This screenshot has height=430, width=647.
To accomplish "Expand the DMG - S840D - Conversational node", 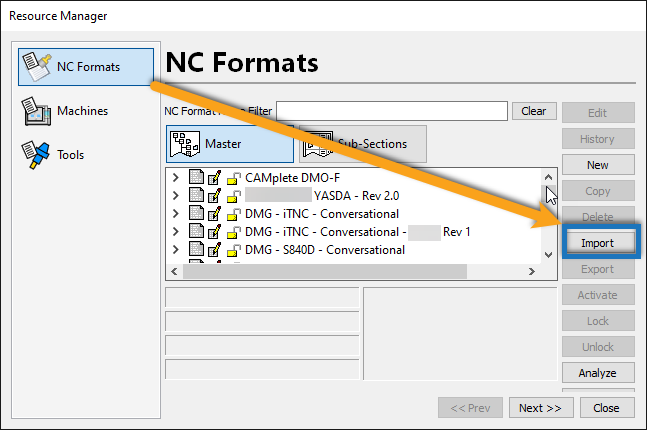I will point(176,250).
